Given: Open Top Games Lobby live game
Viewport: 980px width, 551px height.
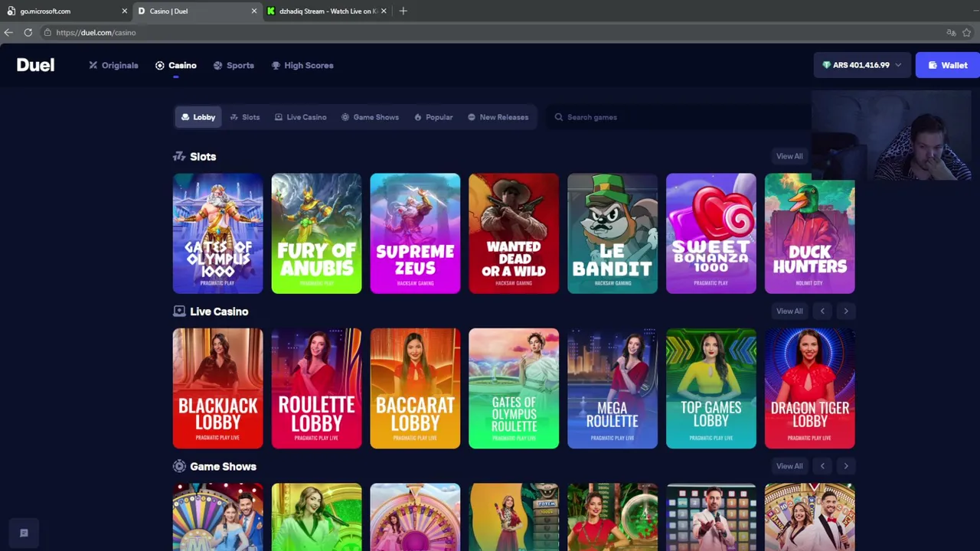Looking at the screenshot, I should point(711,389).
